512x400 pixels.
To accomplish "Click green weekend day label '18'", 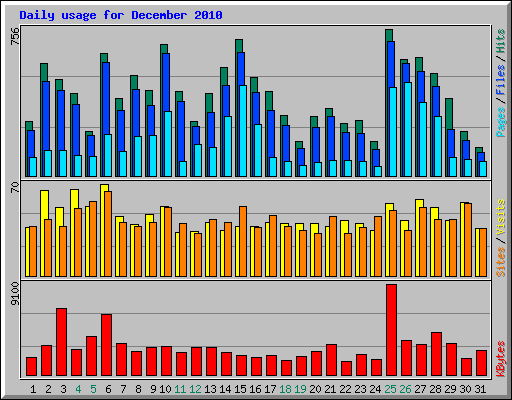I will coord(285,389).
